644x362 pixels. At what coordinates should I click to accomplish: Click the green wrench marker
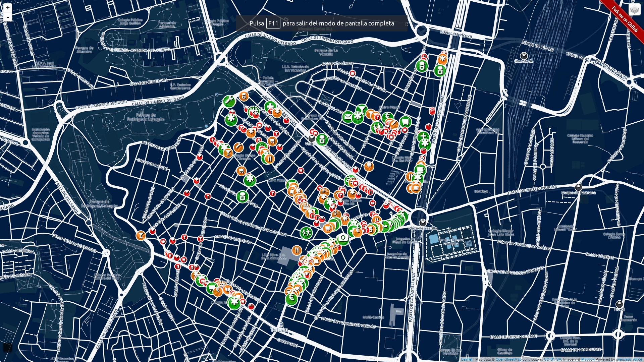(x=229, y=101)
